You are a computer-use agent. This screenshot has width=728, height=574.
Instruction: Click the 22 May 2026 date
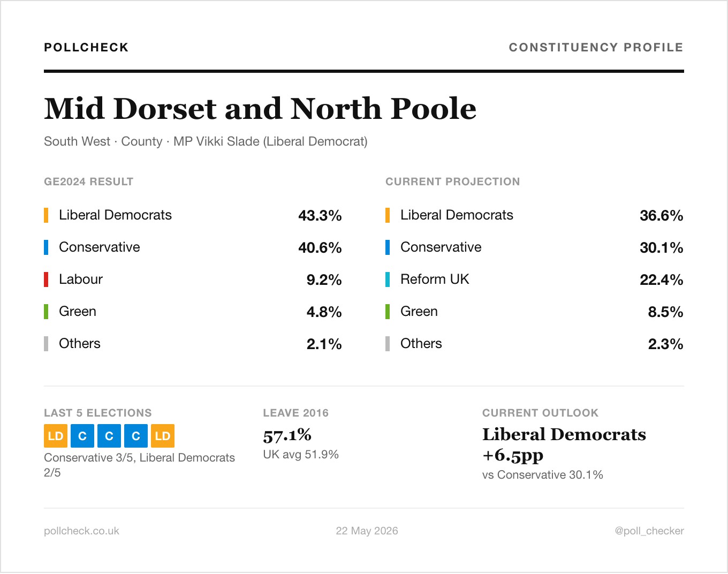[x=367, y=531]
